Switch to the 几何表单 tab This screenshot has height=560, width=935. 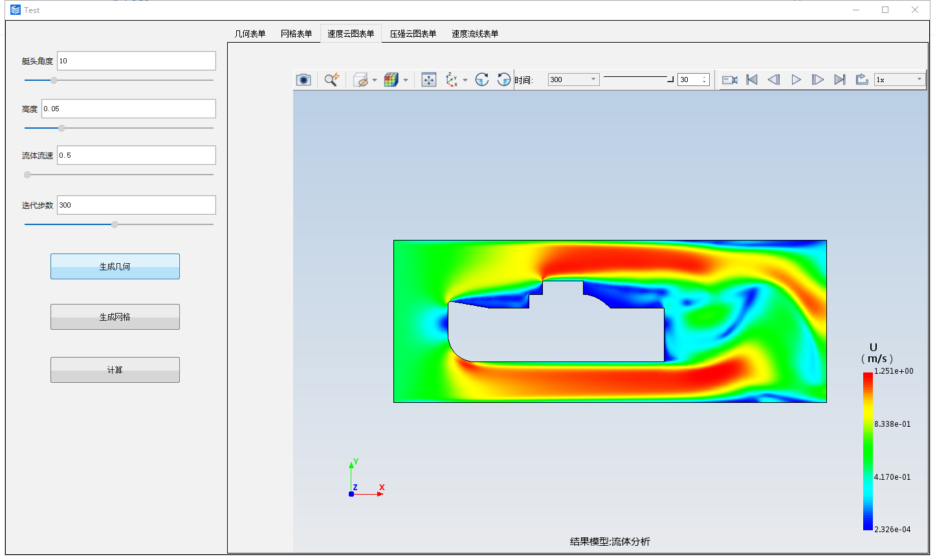tap(250, 34)
